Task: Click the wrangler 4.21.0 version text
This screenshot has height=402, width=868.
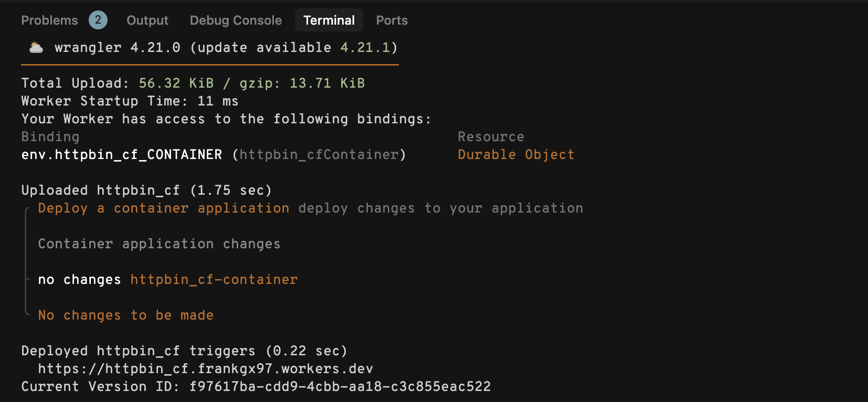Action: click(118, 48)
